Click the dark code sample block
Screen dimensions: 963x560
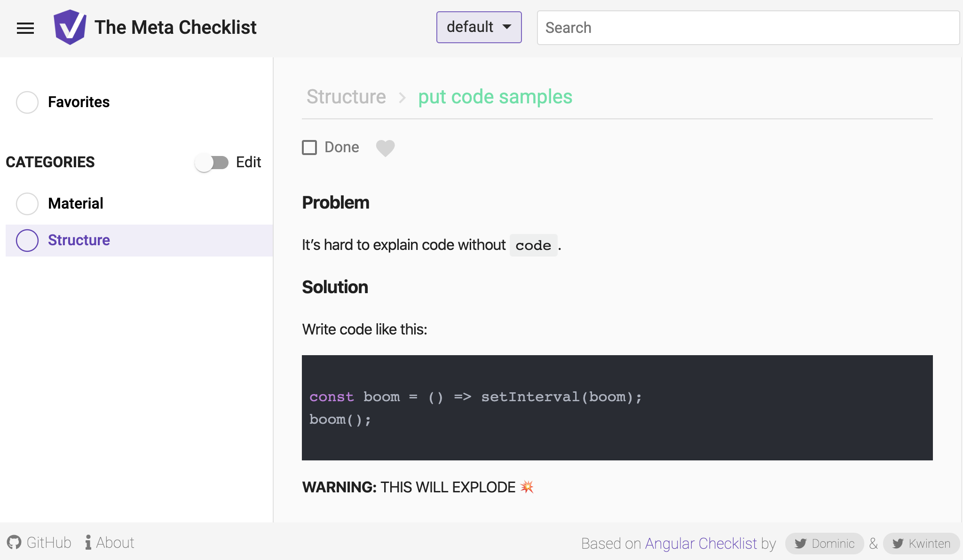coord(617,408)
